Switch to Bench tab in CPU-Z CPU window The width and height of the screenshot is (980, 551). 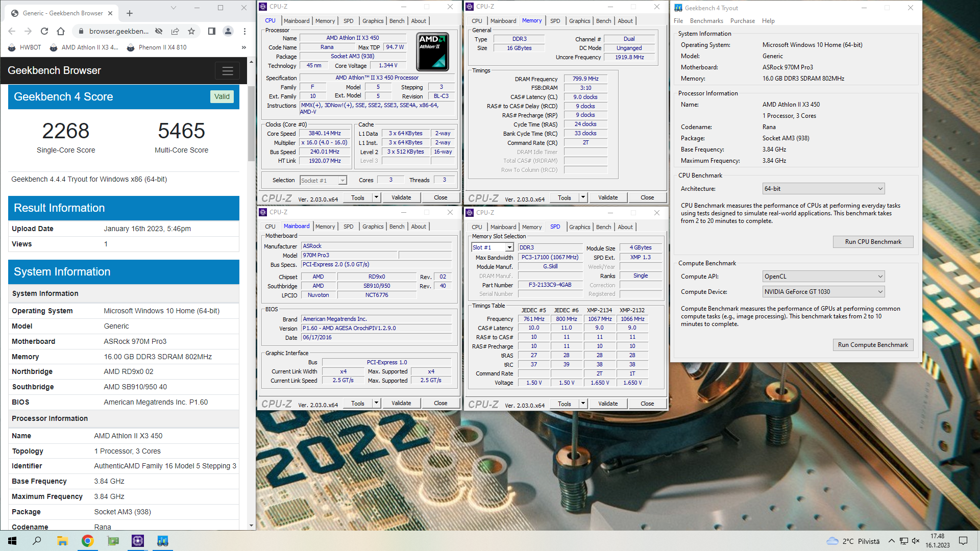click(x=397, y=21)
